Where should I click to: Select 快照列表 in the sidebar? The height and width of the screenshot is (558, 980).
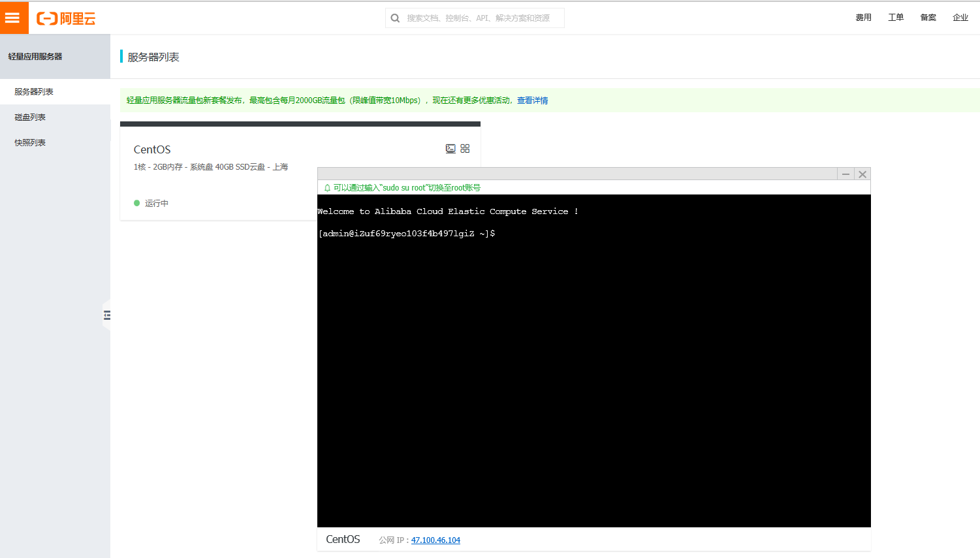tap(55, 142)
